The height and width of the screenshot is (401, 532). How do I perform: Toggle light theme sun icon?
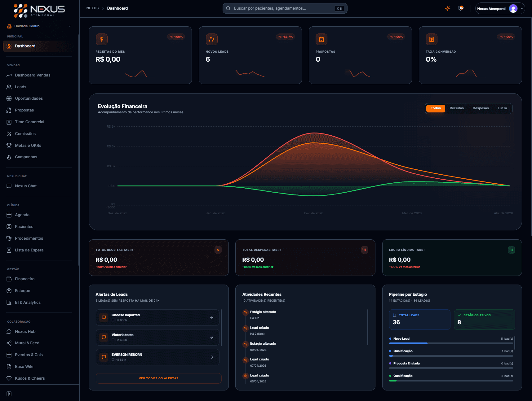pos(447,8)
